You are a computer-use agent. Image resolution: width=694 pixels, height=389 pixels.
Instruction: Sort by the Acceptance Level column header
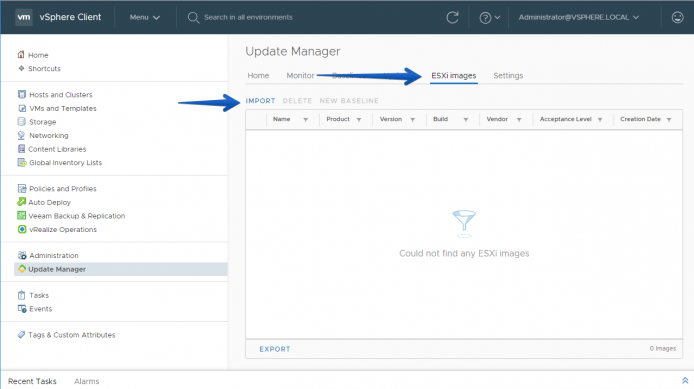click(x=566, y=119)
